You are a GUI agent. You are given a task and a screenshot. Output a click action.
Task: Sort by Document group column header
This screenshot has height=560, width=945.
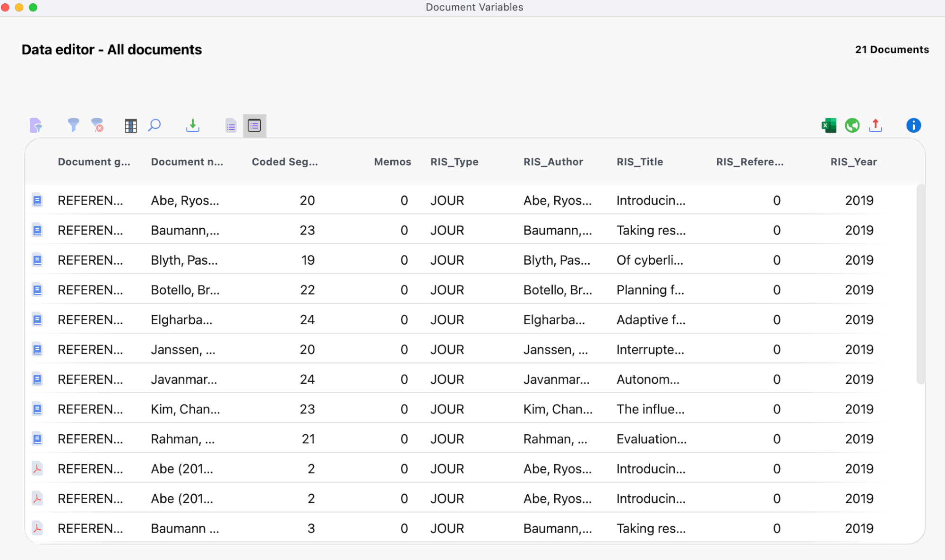[94, 162]
